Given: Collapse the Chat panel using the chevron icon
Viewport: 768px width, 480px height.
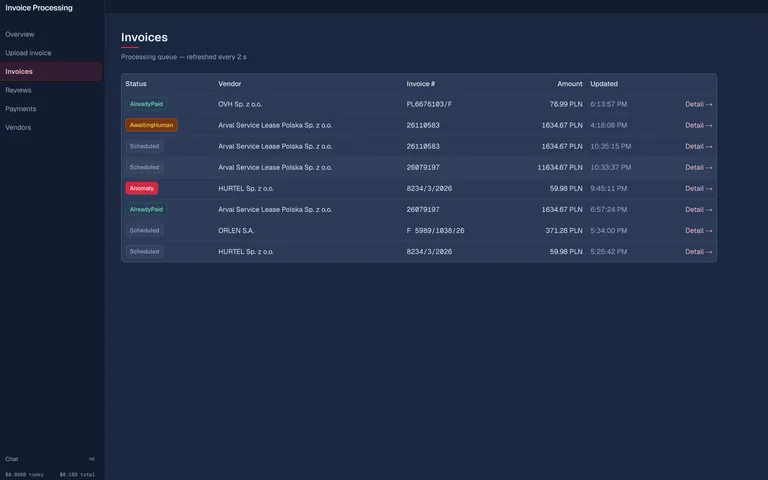Looking at the screenshot, I should (92, 459).
